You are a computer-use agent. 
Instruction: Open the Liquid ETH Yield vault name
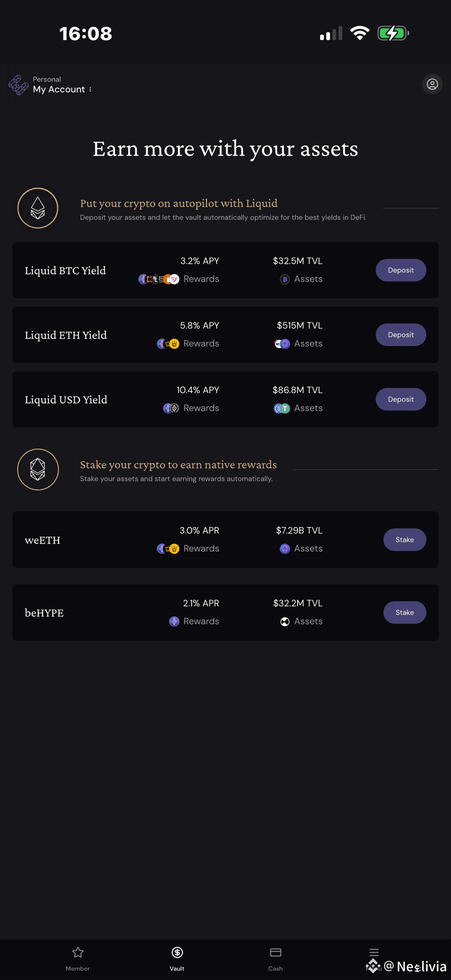point(66,335)
